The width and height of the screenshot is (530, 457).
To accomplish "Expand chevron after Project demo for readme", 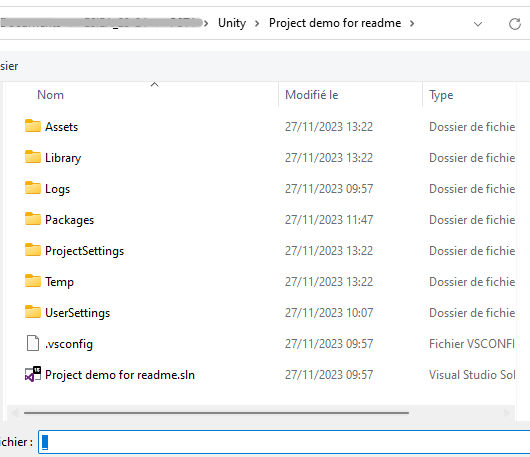I will [412, 24].
